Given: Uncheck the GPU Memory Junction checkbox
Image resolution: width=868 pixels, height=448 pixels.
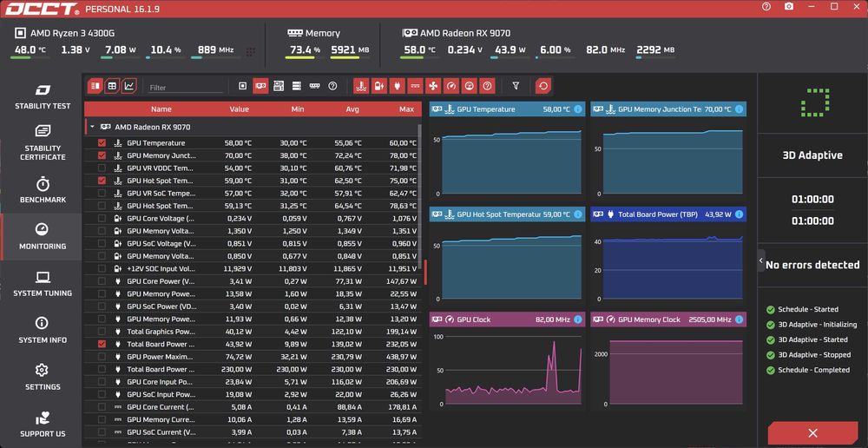Looking at the screenshot, I should pyautogui.click(x=102, y=155).
